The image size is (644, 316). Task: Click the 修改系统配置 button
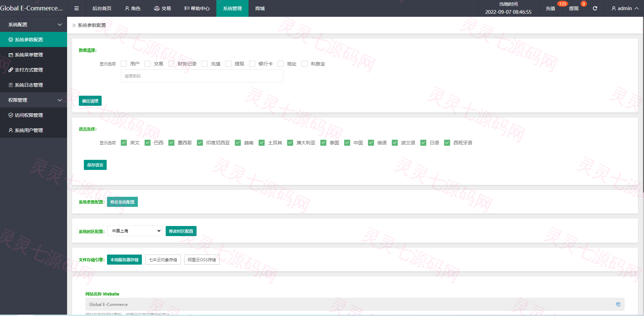pyautogui.click(x=122, y=202)
